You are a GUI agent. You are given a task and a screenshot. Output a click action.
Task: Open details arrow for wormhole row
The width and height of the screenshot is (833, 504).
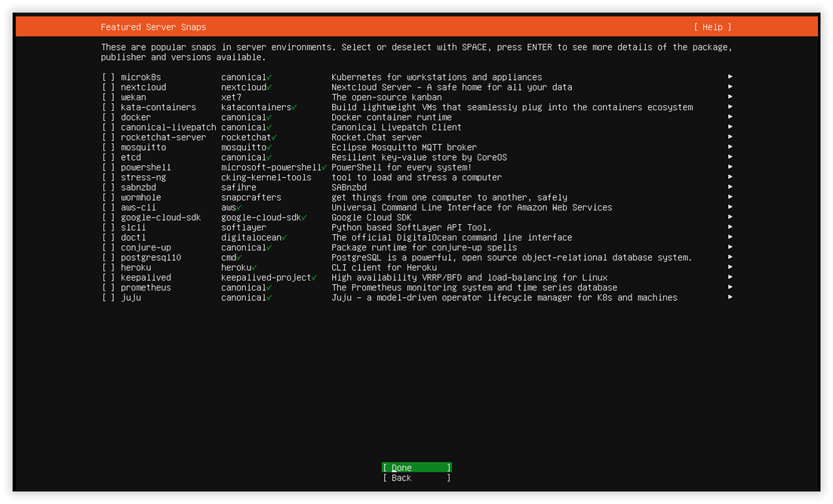[x=730, y=197]
